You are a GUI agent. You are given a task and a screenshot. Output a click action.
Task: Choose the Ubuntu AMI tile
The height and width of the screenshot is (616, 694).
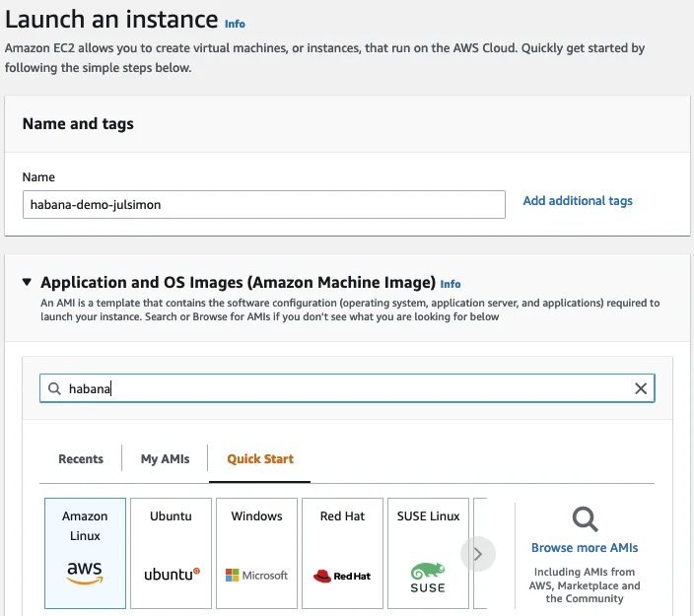pyautogui.click(x=172, y=552)
